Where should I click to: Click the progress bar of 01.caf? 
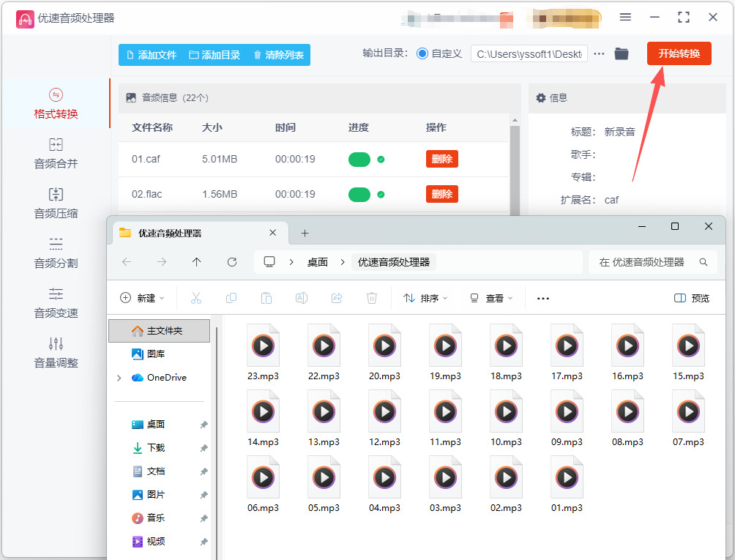pyautogui.click(x=359, y=160)
